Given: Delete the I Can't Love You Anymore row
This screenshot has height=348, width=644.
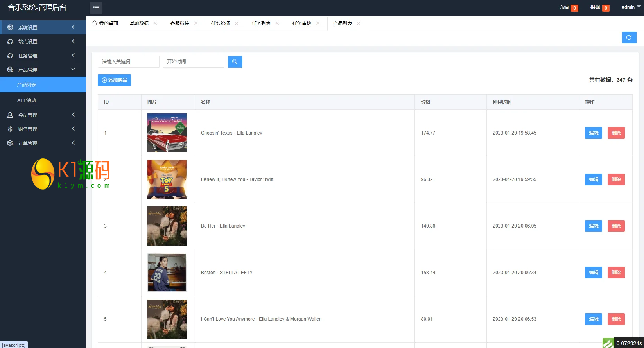Looking at the screenshot, I should (616, 319).
